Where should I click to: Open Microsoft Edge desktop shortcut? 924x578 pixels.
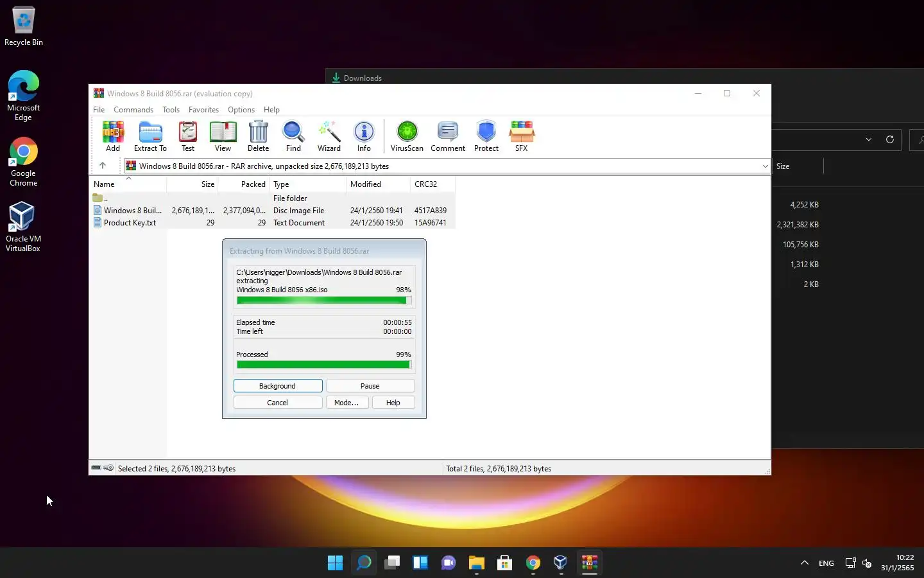pos(24,96)
